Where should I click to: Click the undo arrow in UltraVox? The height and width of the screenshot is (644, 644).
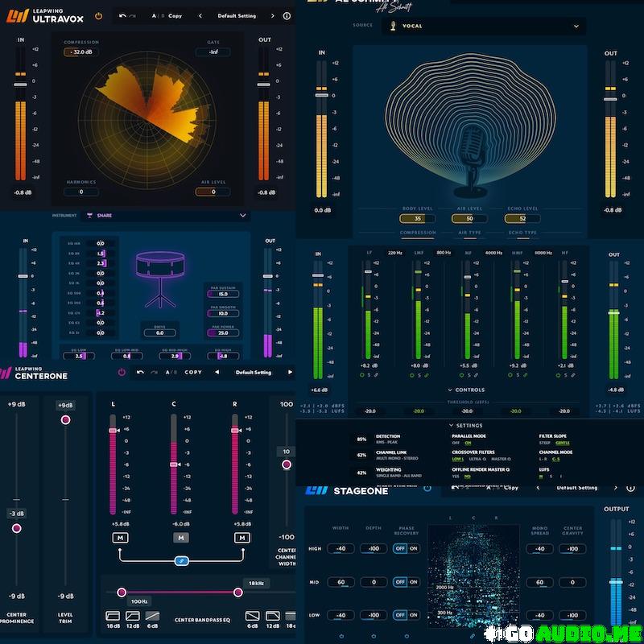[x=122, y=15]
